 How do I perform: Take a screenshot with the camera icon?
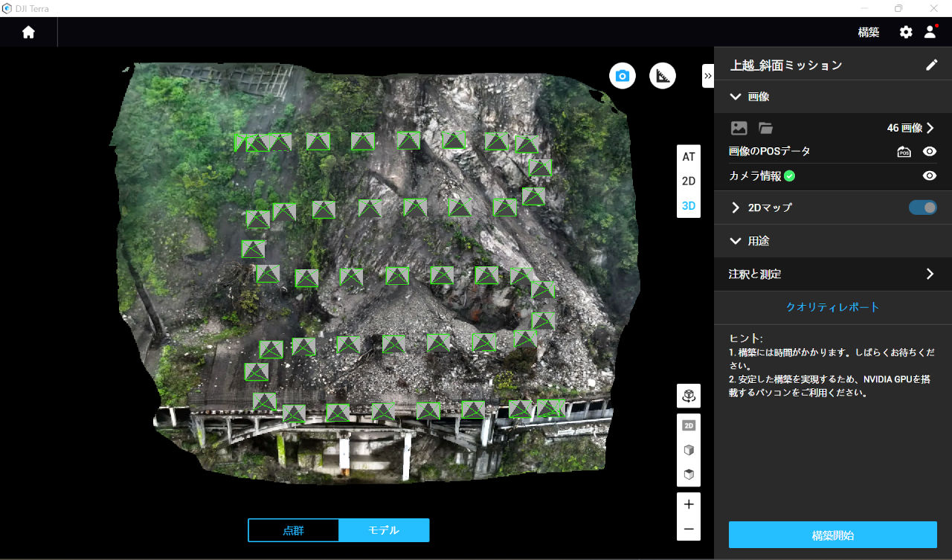[x=623, y=76]
